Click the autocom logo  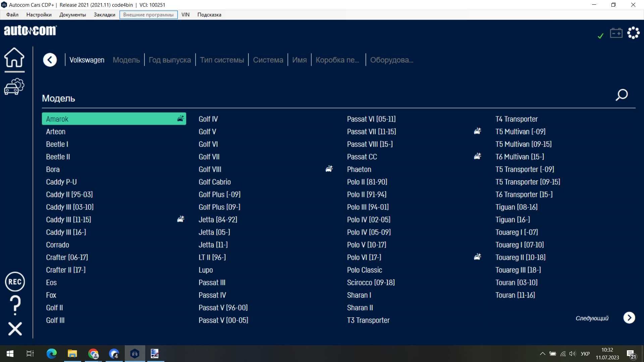pyautogui.click(x=30, y=31)
